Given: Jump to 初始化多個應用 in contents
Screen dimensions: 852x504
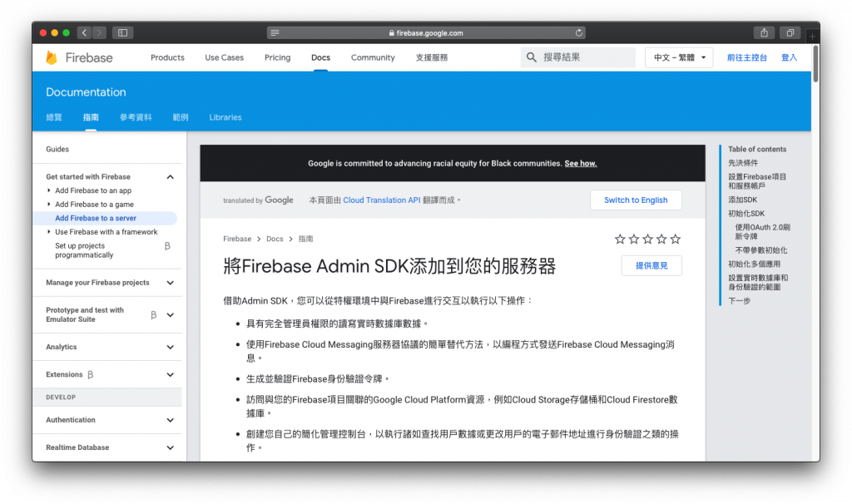Looking at the screenshot, I should [x=754, y=264].
